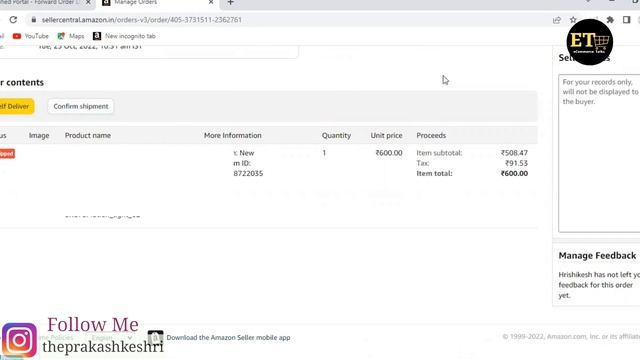Switch to the Manage Orders tab
The image size is (640, 360).
157,3
